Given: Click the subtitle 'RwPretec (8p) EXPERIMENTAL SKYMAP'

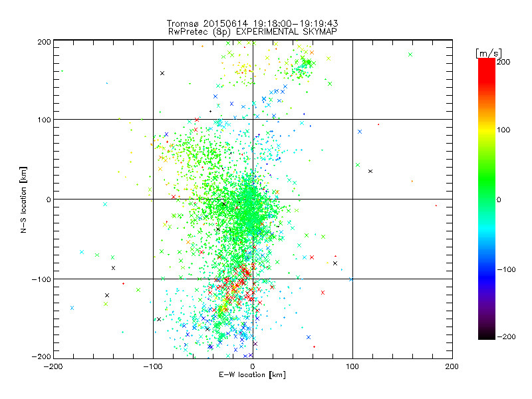Looking at the screenshot, I should click(x=253, y=31).
